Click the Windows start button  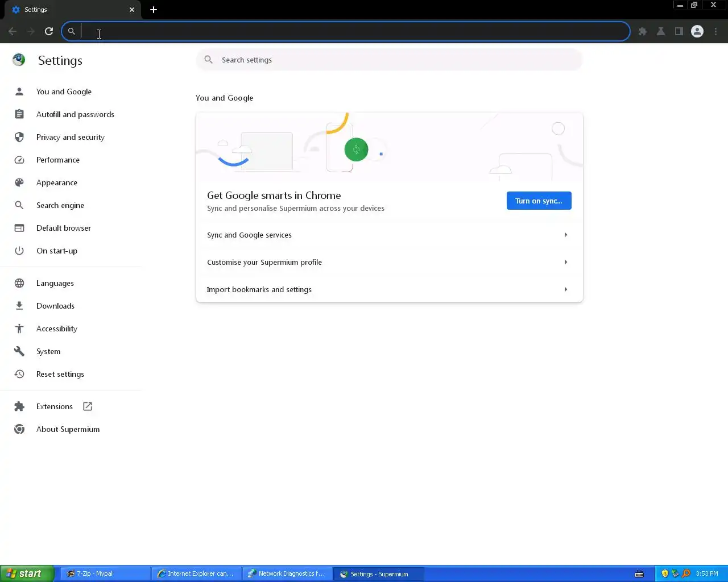coord(27,573)
